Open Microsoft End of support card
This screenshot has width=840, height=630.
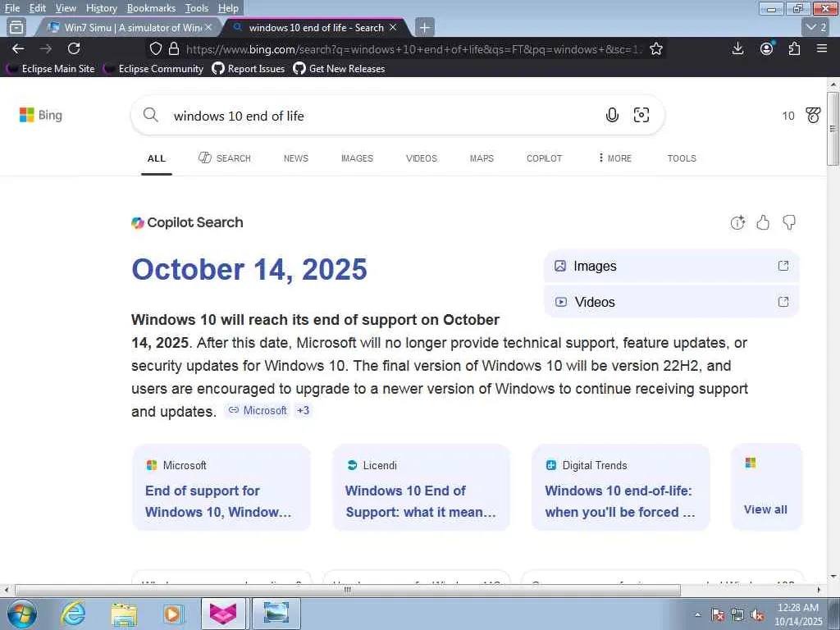pos(221,487)
